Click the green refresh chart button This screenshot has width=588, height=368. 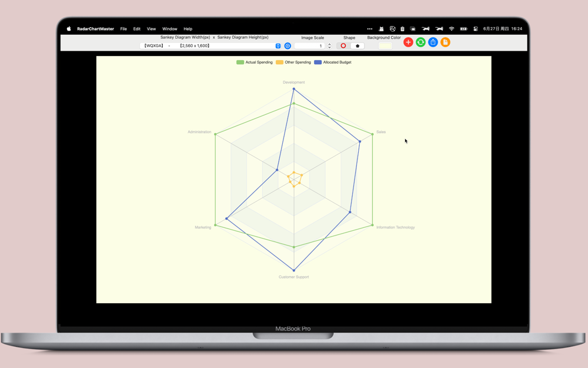(x=420, y=42)
